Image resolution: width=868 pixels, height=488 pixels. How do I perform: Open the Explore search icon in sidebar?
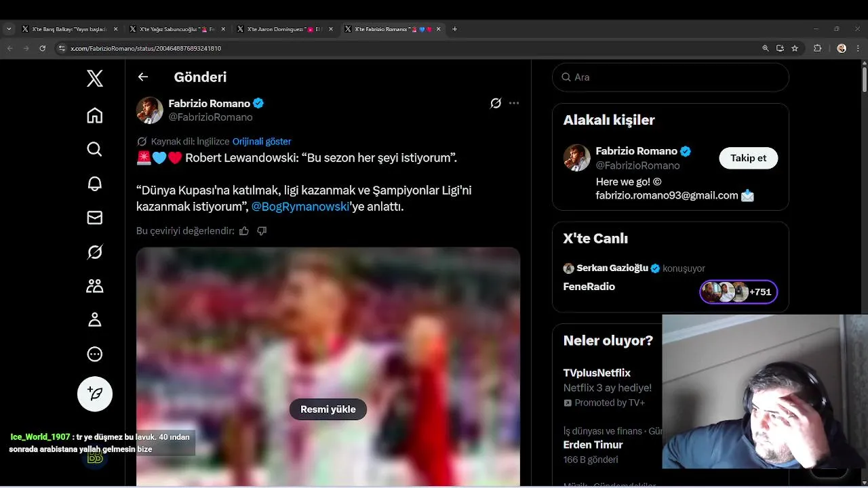(x=95, y=149)
